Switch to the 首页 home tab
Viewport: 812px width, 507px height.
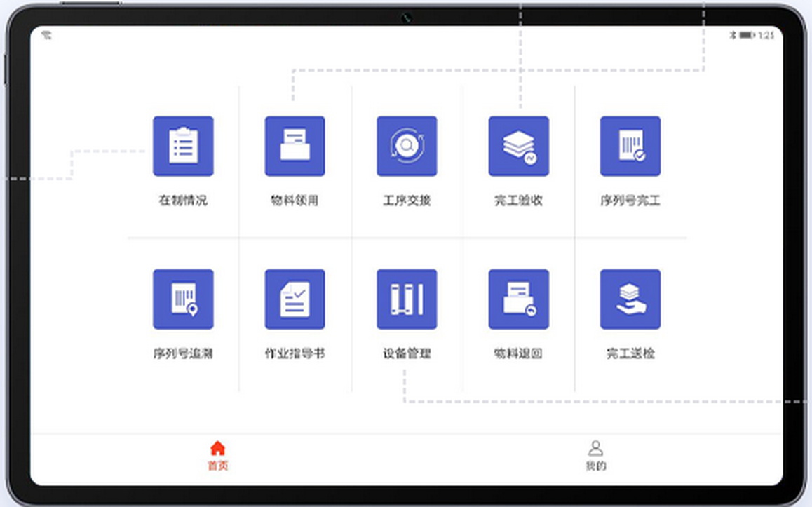click(x=218, y=455)
